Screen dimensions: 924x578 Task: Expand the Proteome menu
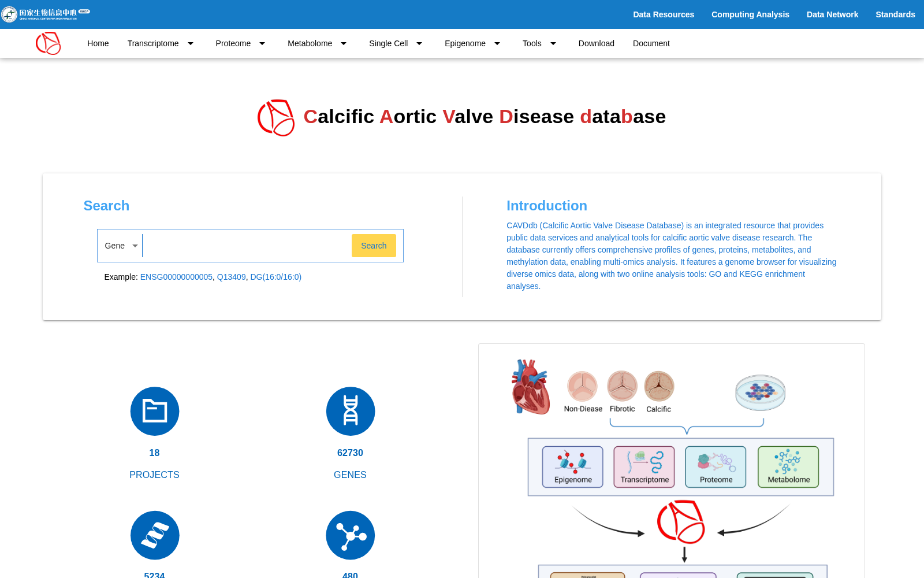240,43
